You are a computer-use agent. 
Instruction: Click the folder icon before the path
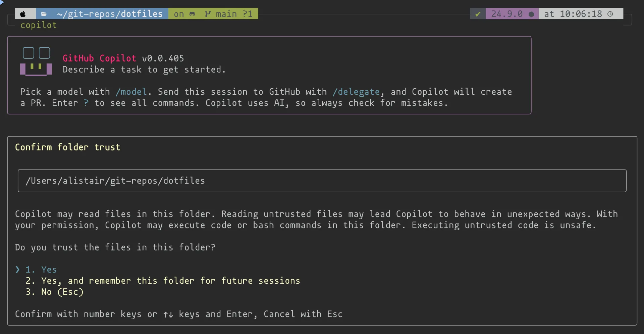pos(44,14)
